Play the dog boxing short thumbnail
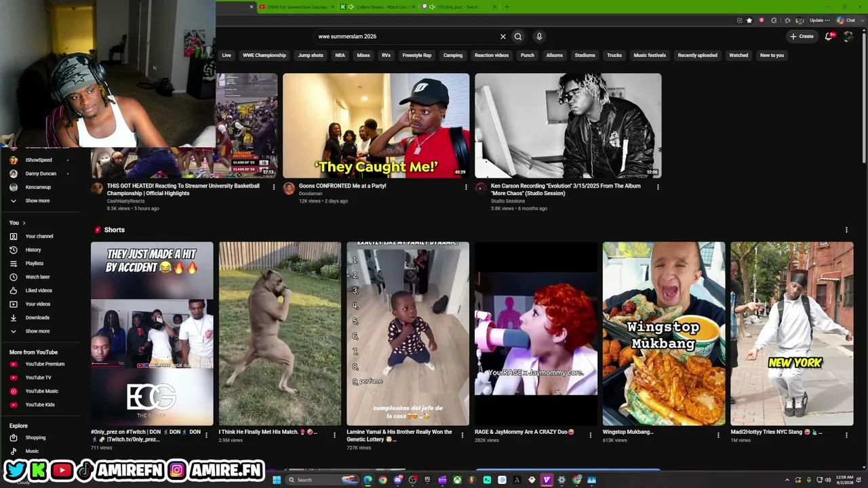The height and width of the screenshot is (488, 868). coord(280,333)
